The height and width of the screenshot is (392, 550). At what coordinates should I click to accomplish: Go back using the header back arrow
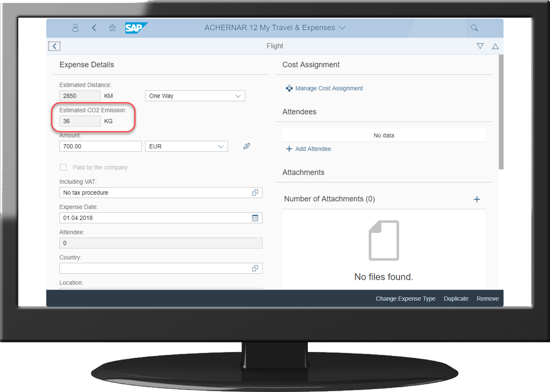(94, 28)
